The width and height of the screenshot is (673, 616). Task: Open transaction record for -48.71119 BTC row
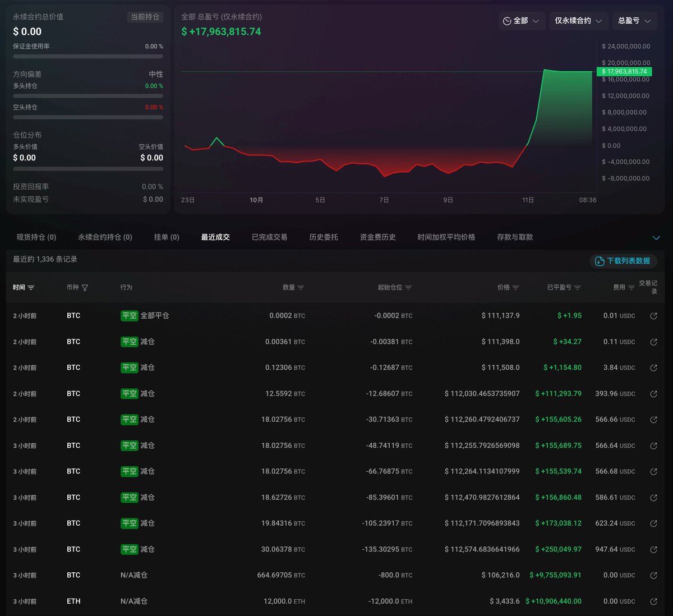click(x=653, y=445)
